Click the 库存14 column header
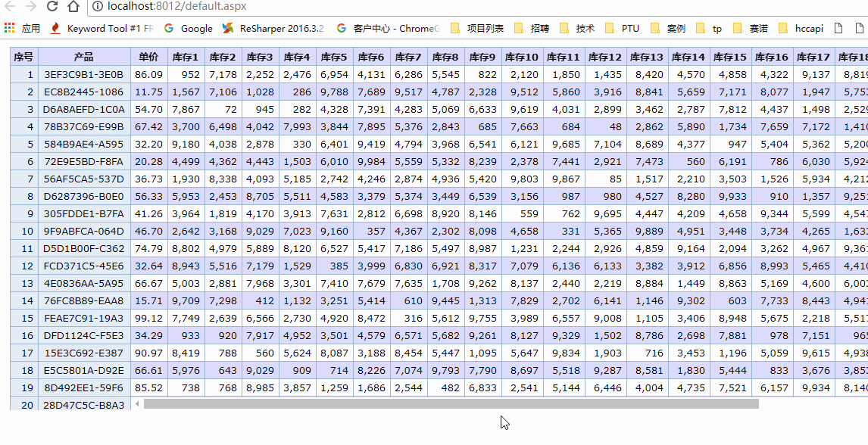868x445 pixels. (x=689, y=57)
